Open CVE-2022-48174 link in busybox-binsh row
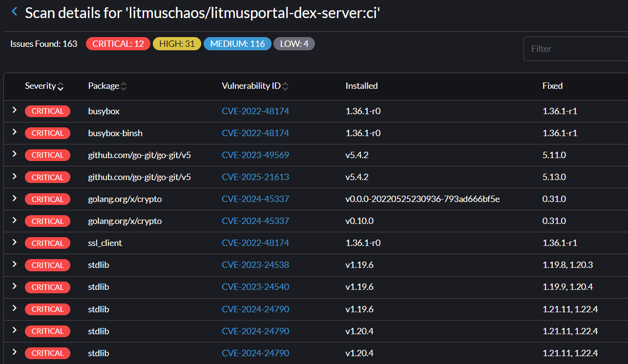This screenshot has height=364, width=628. [255, 133]
